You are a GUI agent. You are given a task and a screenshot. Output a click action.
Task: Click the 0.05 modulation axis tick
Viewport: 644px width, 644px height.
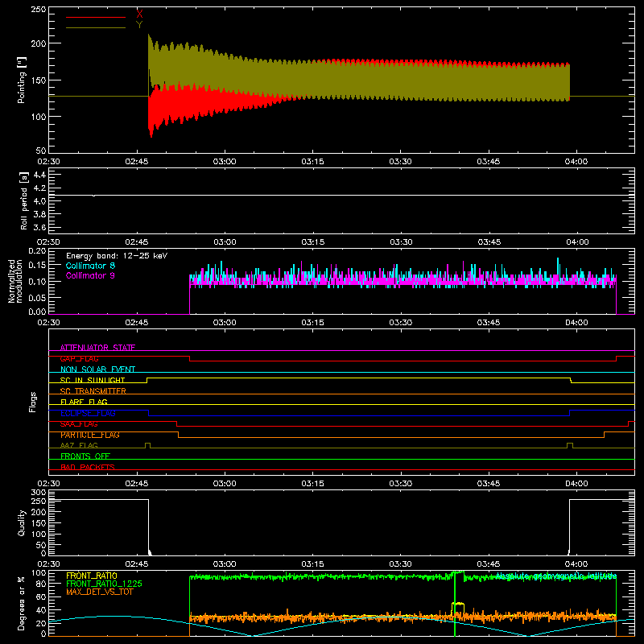click(x=37, y=297)
